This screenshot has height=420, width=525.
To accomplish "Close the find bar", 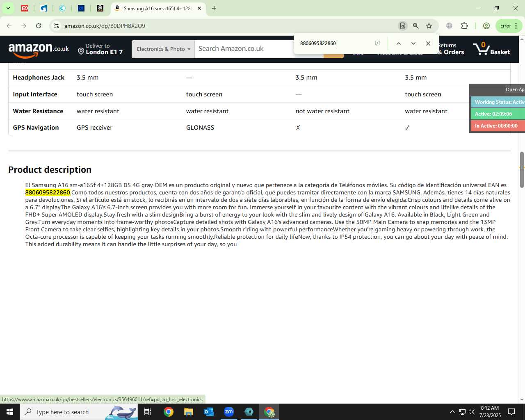I will tap(428, 43).
